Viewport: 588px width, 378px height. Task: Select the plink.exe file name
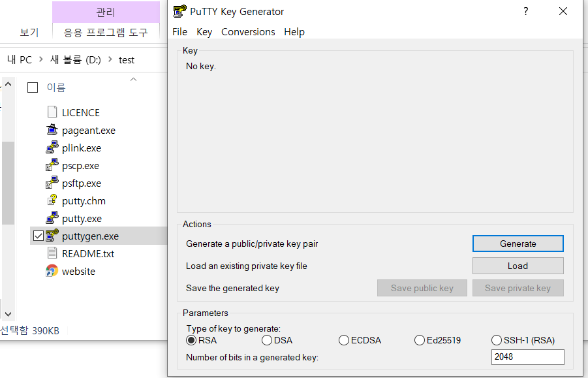pos(82,148)
